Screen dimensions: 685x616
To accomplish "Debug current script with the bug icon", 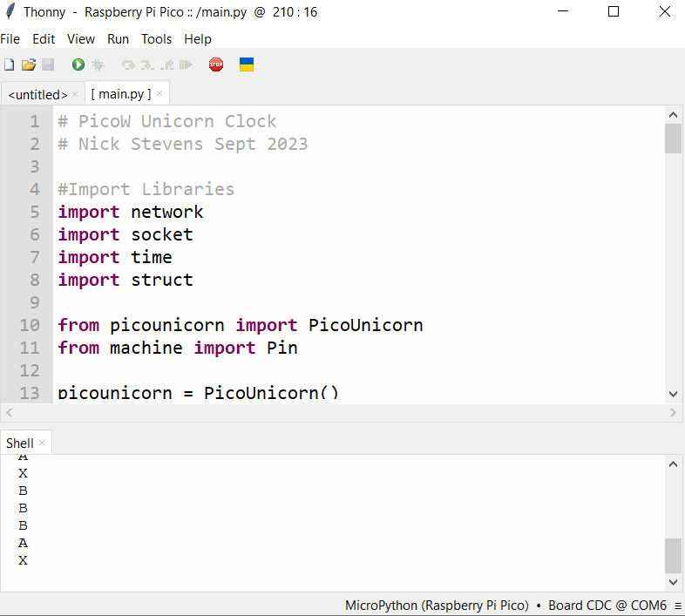I will click(98, 65).
